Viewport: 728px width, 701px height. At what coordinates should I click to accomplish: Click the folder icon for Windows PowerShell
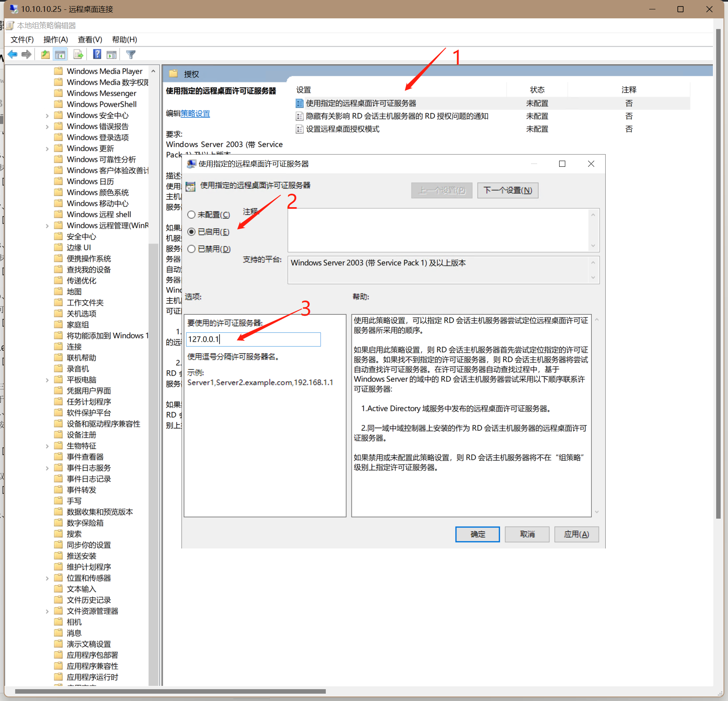[x=59, y=104]
